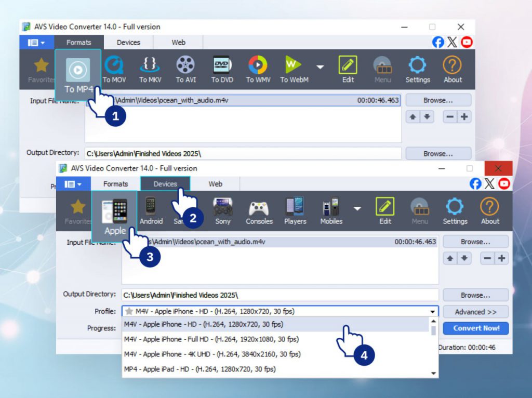The image size is (532, 398).
Task: Select Android devices in front window
Action: [151, 211]
